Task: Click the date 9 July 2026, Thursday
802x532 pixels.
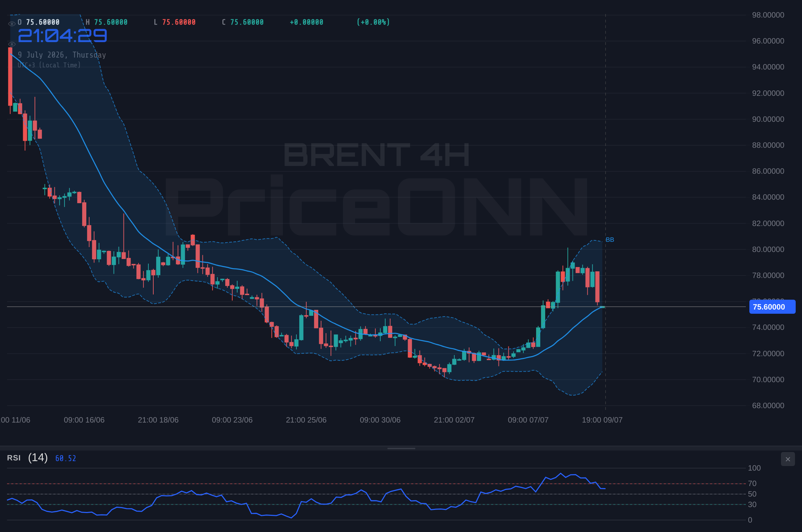Action: pos(62,55)
